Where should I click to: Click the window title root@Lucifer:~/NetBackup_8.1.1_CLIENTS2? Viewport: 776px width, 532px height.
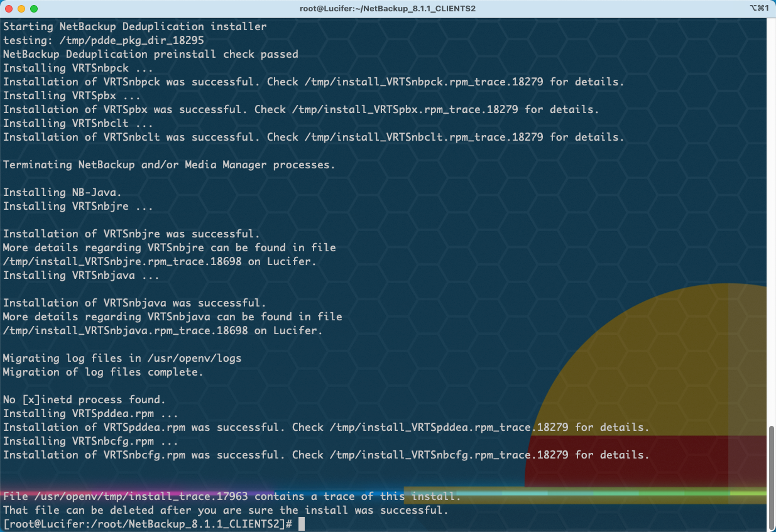[388, 9]
